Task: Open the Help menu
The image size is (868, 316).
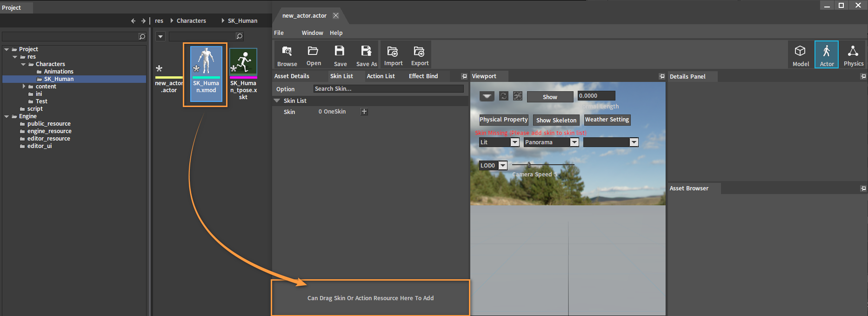Action: [x=336, y=33]
